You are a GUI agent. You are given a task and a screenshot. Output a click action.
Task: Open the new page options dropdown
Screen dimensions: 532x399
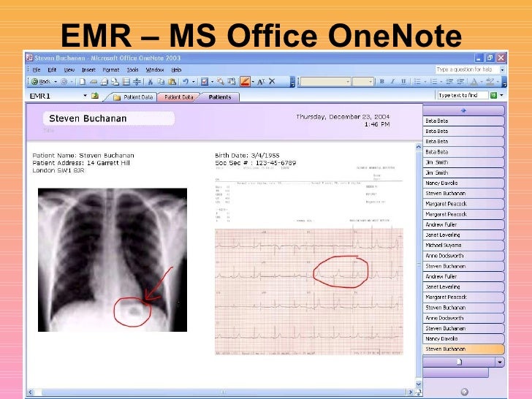500,362
